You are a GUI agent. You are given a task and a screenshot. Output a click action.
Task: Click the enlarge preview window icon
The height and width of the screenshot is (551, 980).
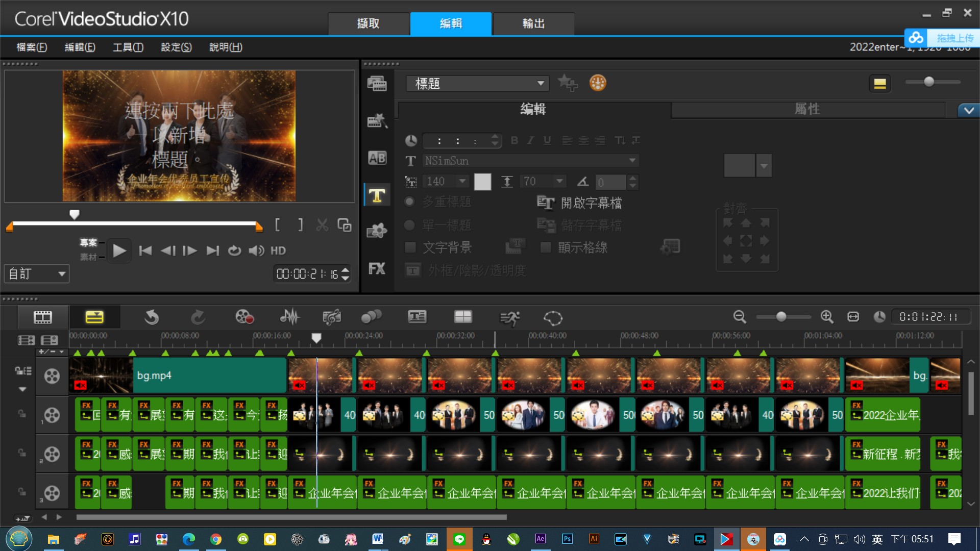(345, 225)
